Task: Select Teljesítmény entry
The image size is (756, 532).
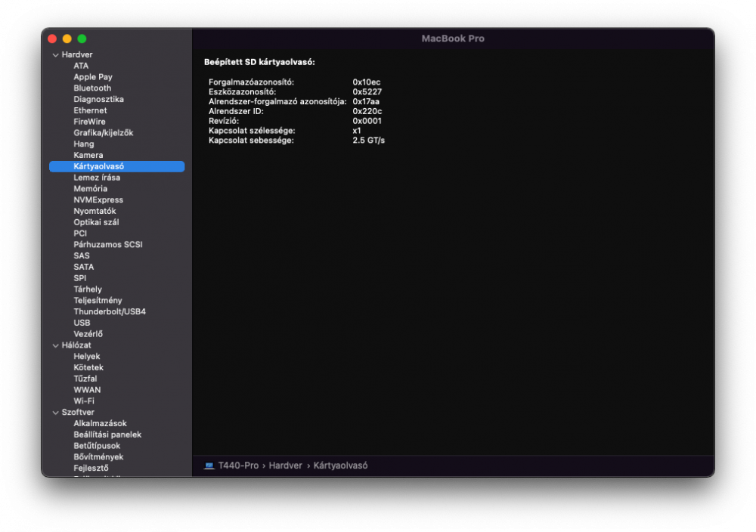Action: (x=98, y=300)
